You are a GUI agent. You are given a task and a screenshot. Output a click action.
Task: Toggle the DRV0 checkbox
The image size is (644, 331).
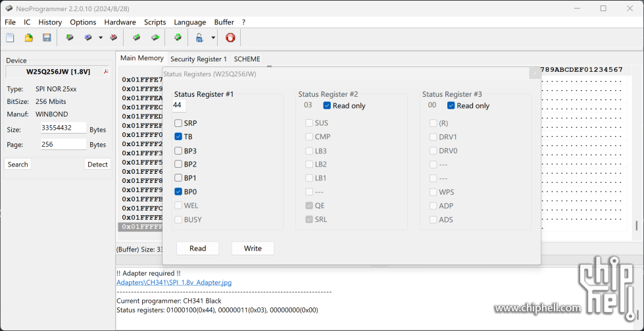433,151
